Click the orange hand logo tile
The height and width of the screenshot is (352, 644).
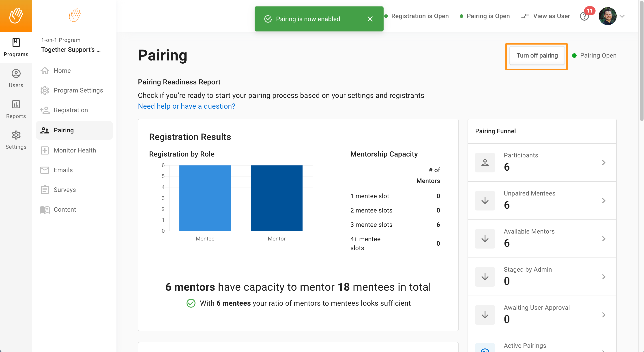(16, 16)
